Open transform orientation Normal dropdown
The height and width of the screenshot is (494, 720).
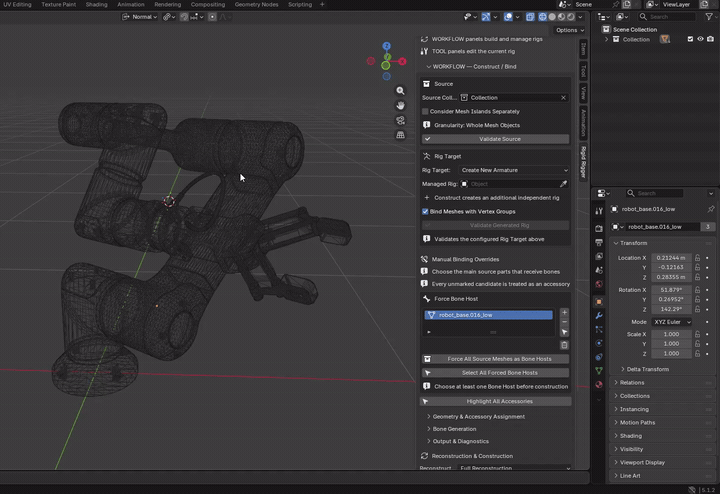140,17
